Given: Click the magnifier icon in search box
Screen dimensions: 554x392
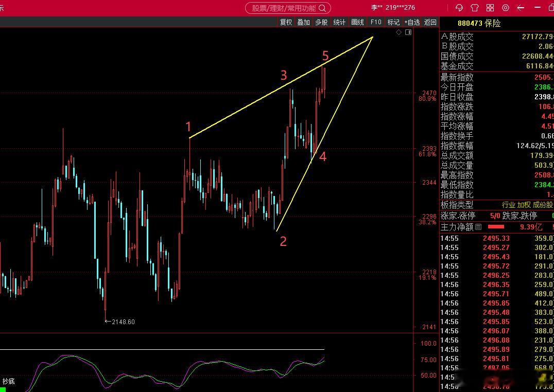Looking at the screenshot, I should point(322,8).
